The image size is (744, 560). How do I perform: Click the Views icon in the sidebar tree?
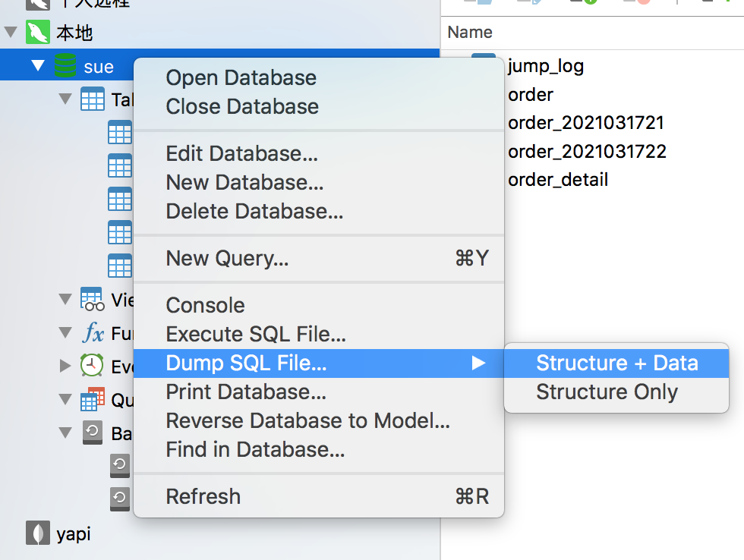[x=91, y=299]
